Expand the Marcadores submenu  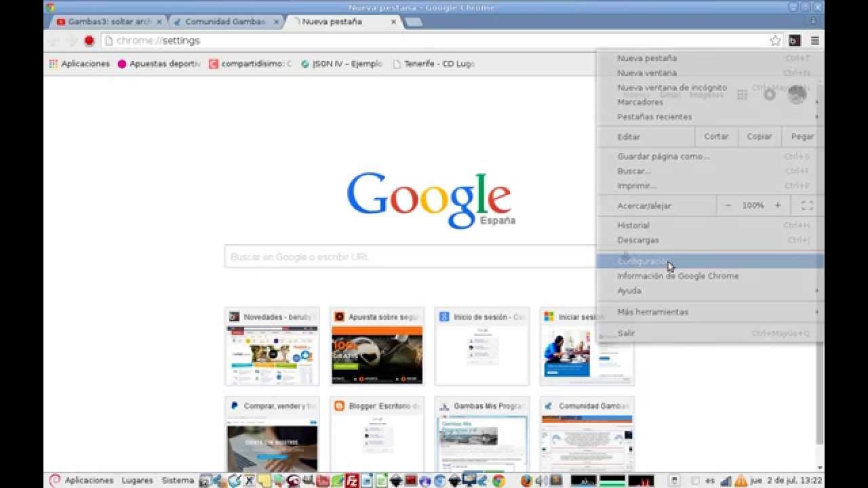(710, 102)
